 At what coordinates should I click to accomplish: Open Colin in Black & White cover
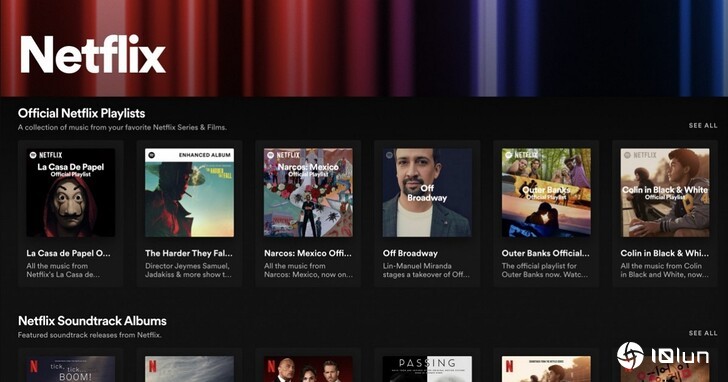pyautogui.click(x=665, y=193)
